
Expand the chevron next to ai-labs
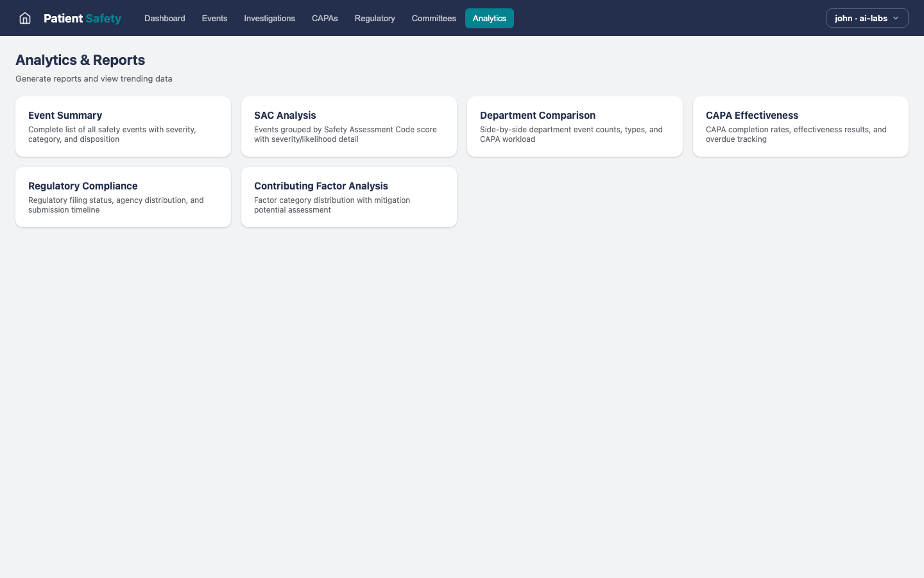(897, 19)
